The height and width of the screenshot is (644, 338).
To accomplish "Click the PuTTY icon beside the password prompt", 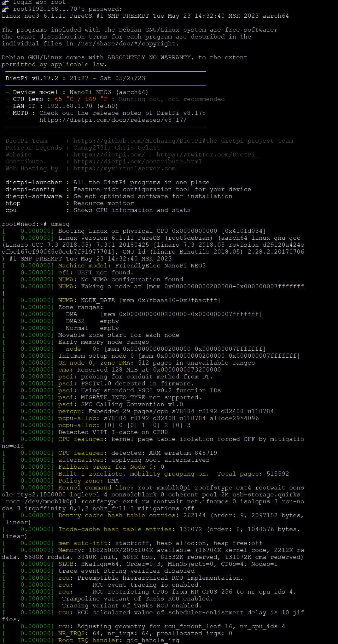I will tap(5, 9).
